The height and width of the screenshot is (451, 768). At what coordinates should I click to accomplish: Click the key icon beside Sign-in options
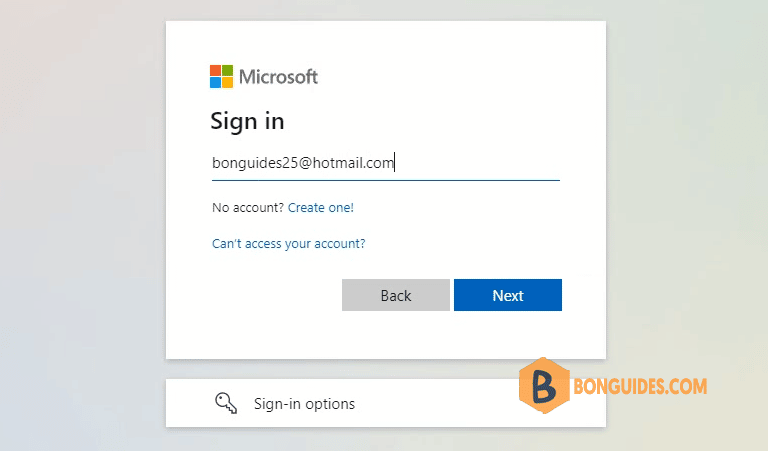point(226,403)
